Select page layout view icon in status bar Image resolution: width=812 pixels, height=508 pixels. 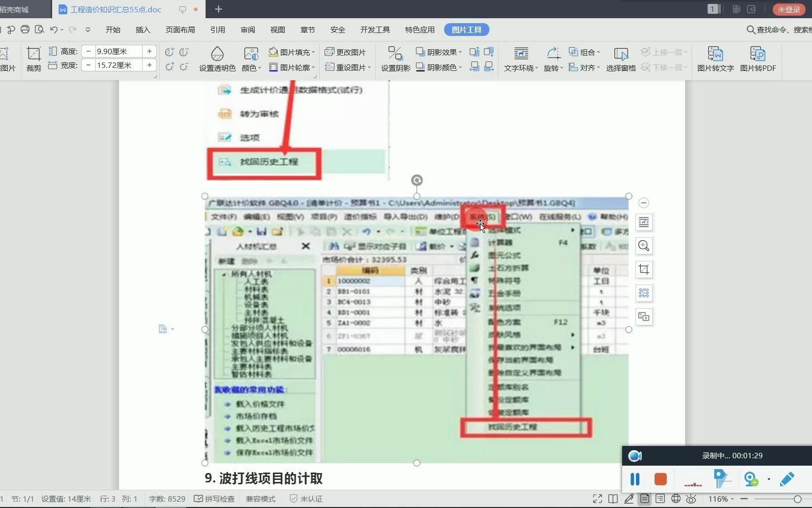(644, 499)
